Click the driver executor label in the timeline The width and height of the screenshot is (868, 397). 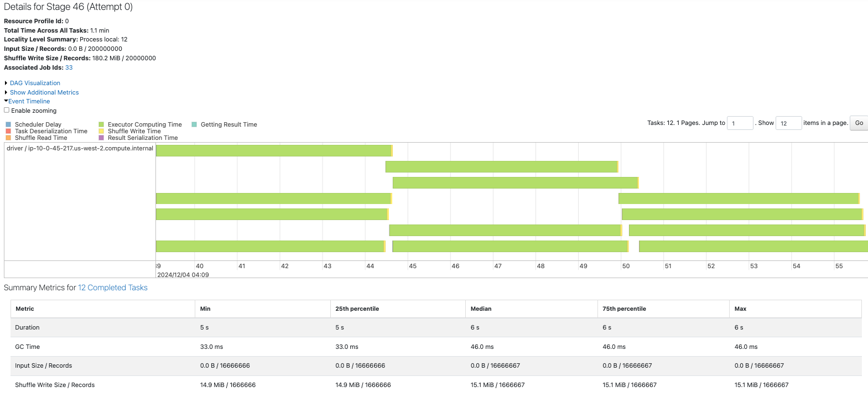point(80,148)
